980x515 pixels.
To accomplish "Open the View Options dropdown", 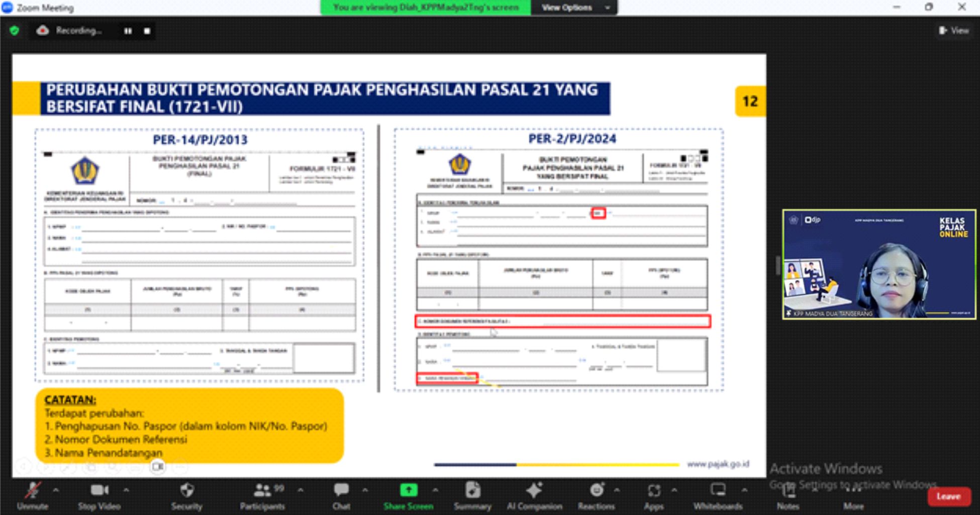I will [x=574, y=8].
